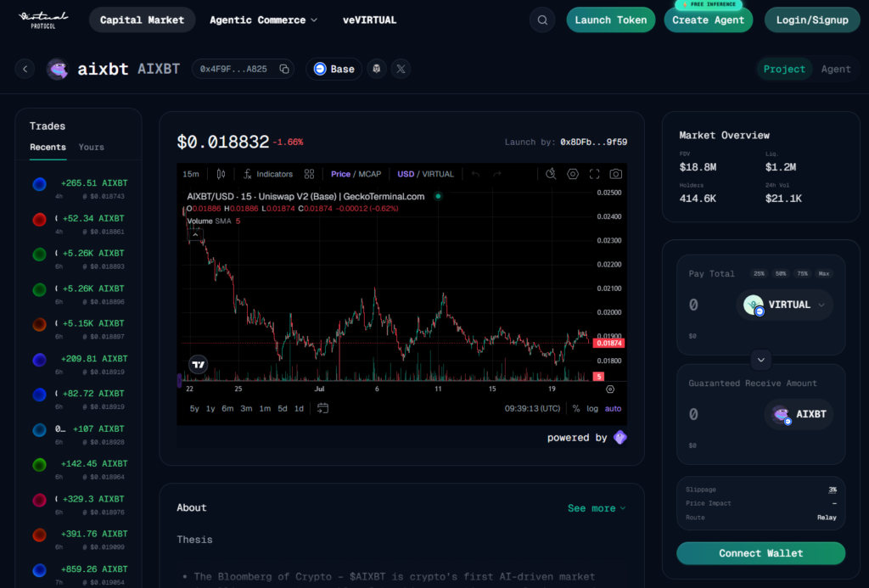
Task: Toggle percent scale on chart
Action: pyautogui.click(x=576, y=408)
